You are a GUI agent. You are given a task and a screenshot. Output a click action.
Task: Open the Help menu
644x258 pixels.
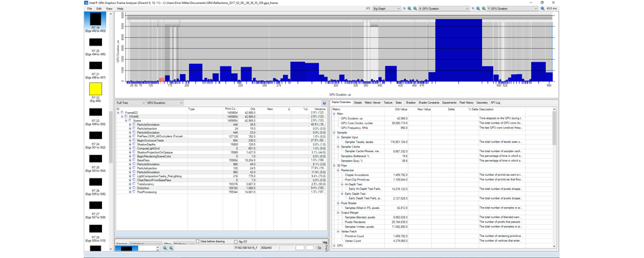(120, 8)
